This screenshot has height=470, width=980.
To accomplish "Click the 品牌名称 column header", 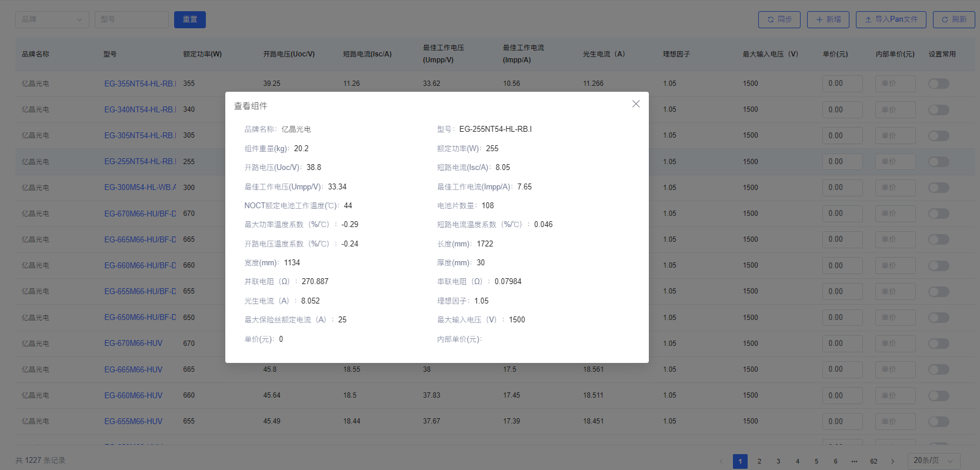I will [x=35, y=54].
